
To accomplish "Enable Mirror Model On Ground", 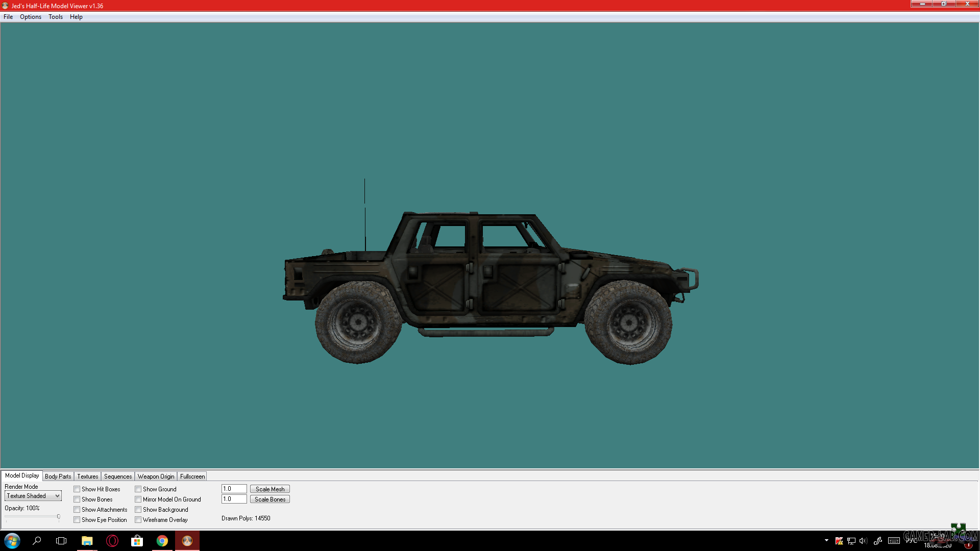I will (138, 499).
